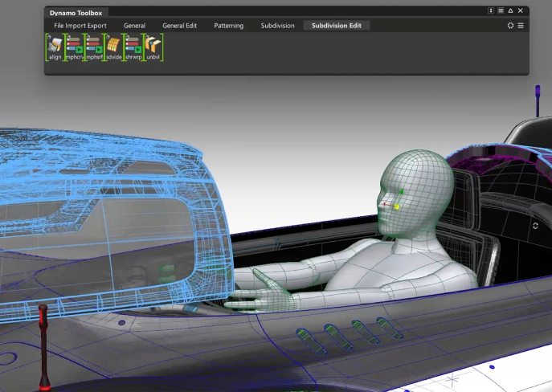Click the toolbox list-view title bar button

(501, 10)
